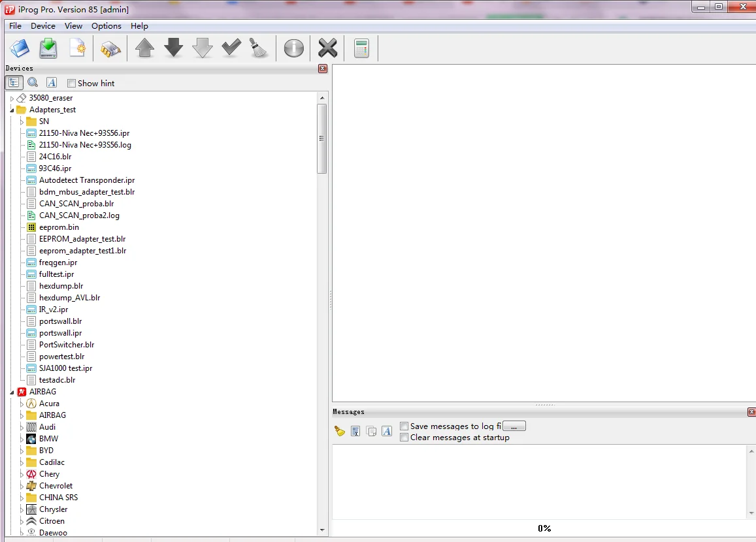Expand the Chevrolet node
Viewport: 756px width, 542px height.
pos(22,486)
